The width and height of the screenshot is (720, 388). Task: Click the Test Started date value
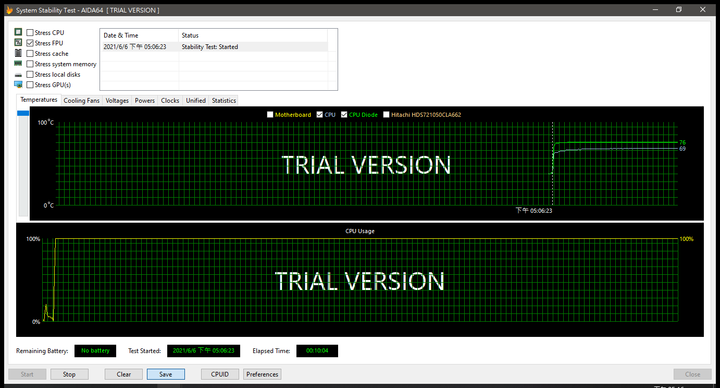click(x=203, y=351)
